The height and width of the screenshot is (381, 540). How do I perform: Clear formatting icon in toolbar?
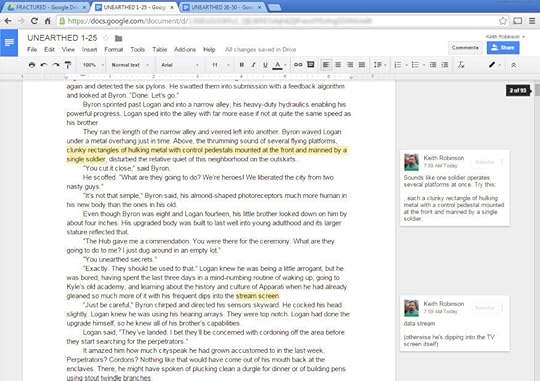(461, 65)
